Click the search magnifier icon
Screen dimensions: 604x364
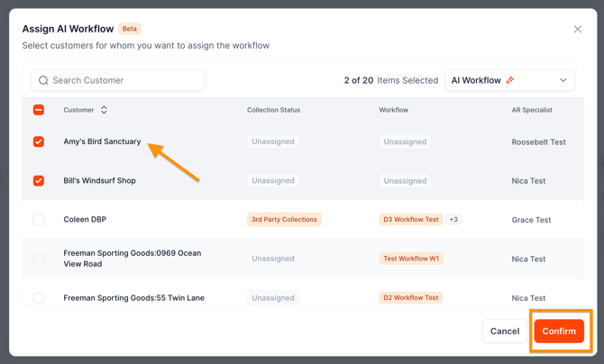pos(43,80)
